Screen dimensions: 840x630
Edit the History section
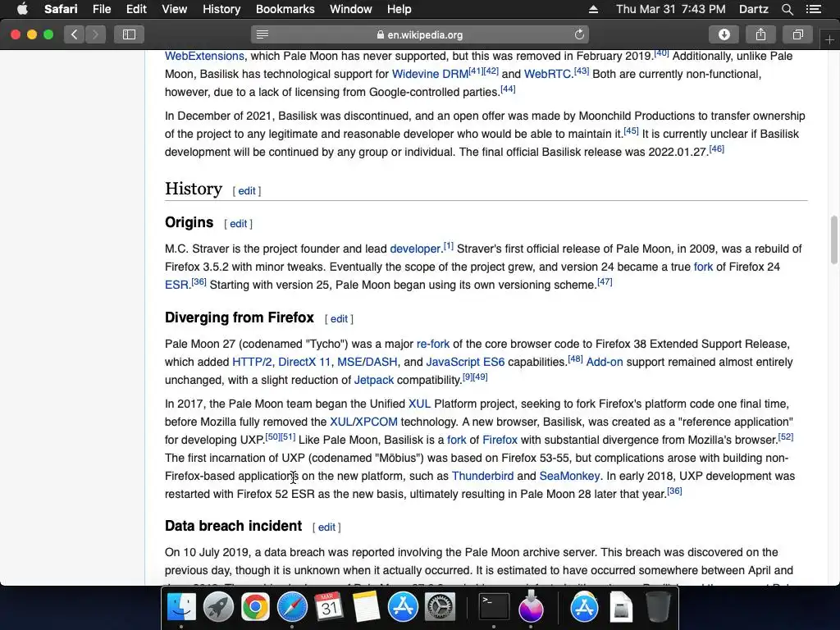pos(246,190)
